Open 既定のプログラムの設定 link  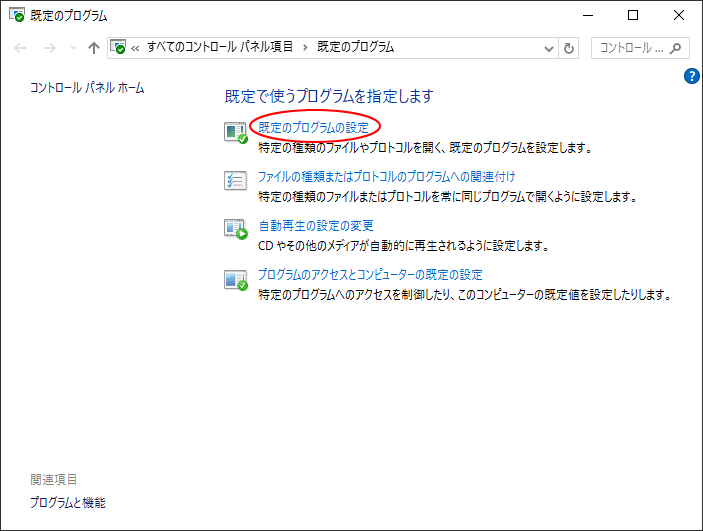(x=313, y=128)
